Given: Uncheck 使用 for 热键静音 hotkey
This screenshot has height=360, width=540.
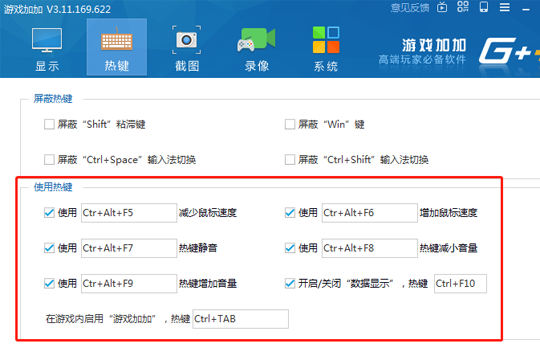Looking at the screenshot, I should tap(49, 248).
